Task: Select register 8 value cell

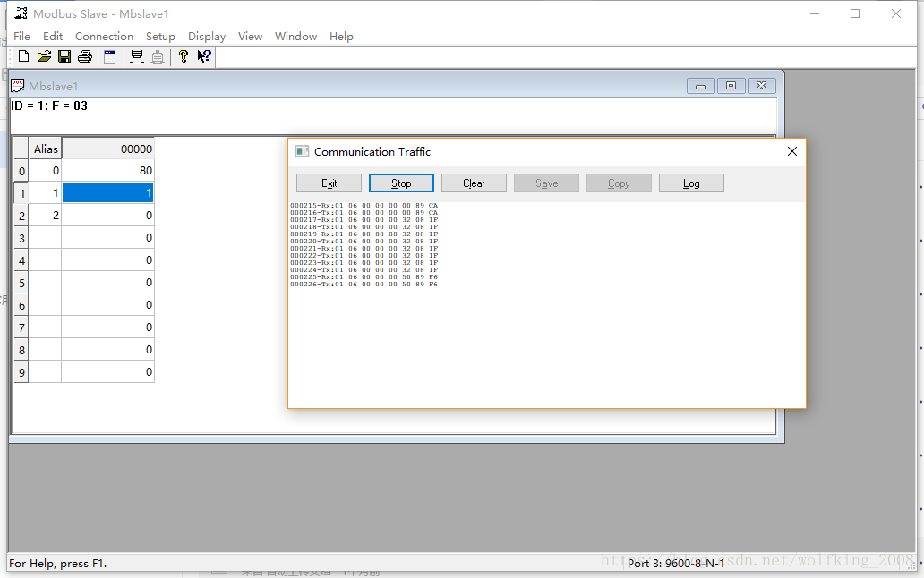Action: 107,350
